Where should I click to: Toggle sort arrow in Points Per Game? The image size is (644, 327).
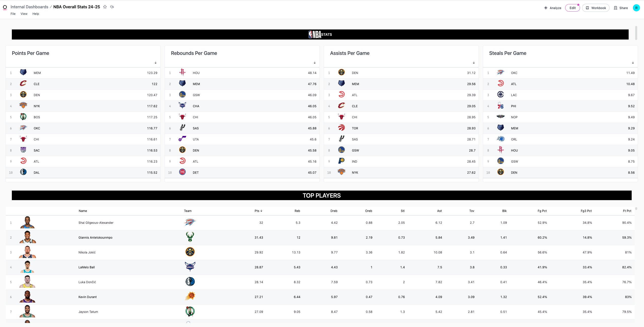156,63
